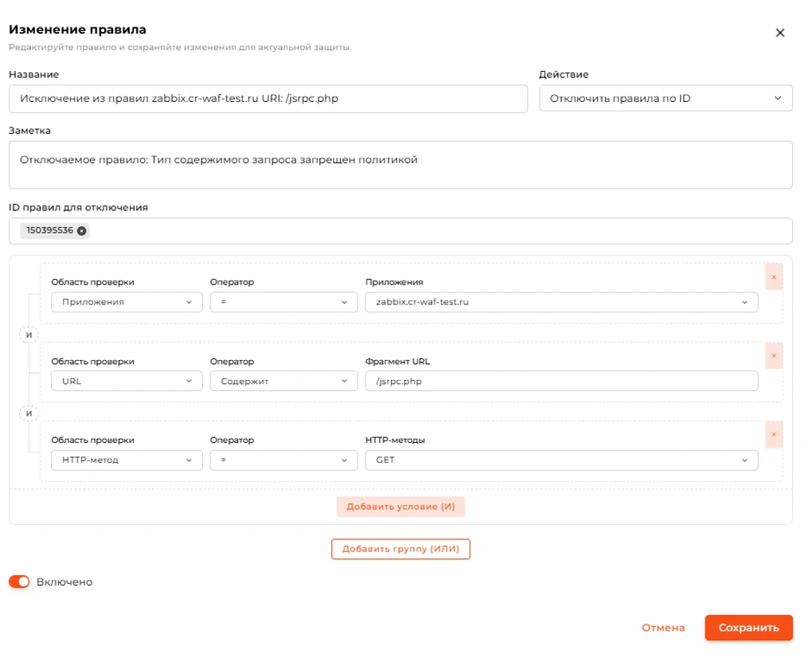Open the HTTP-методы dropdown showing GET
This screenshot has width=812, height=658.
561,460
